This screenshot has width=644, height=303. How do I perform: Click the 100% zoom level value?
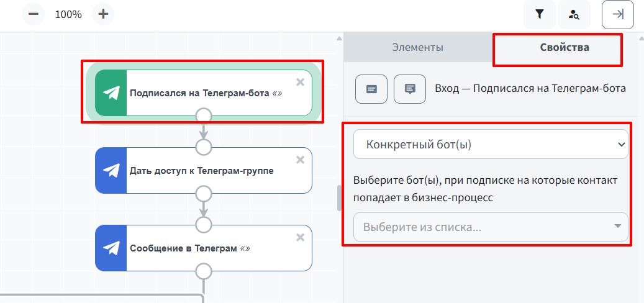pyautogui.click(x=68, y=15)
